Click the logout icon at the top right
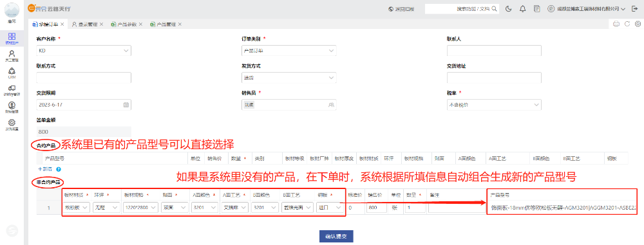Screen dimensions: 644x245 [635, 8]
